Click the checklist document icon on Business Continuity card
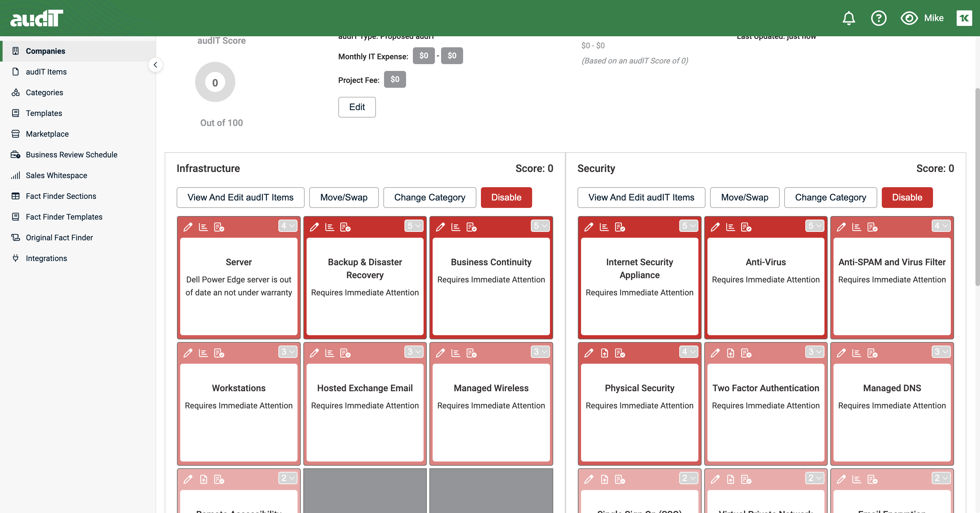The width and height of the screenshot is (980, 513). [471, 227]
